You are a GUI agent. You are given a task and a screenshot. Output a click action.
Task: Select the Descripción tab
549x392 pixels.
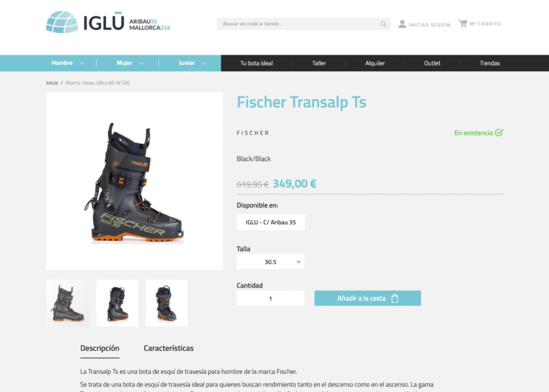coord(100,348)
